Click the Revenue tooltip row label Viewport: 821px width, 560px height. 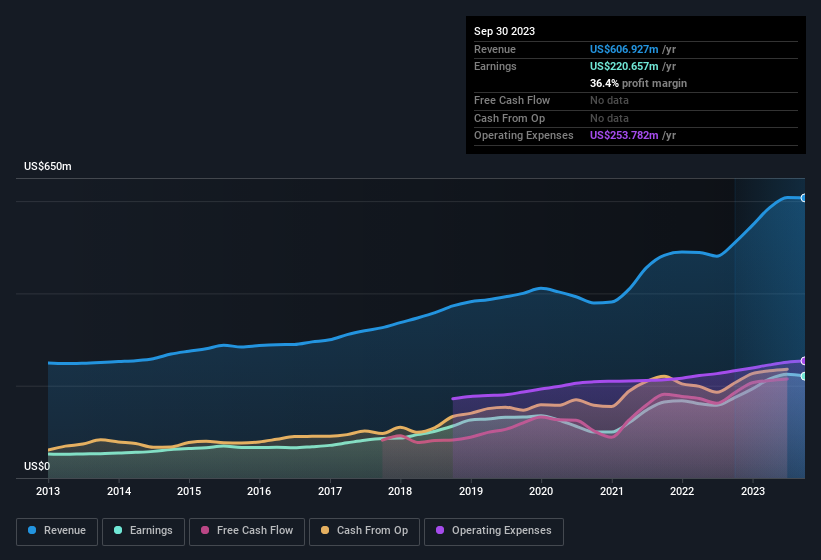[495, 49]
